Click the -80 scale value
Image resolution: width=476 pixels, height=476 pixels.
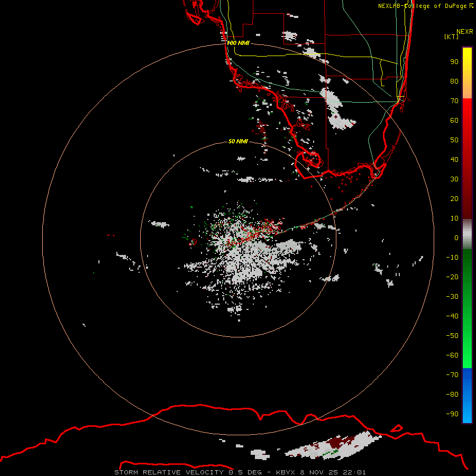452,395
